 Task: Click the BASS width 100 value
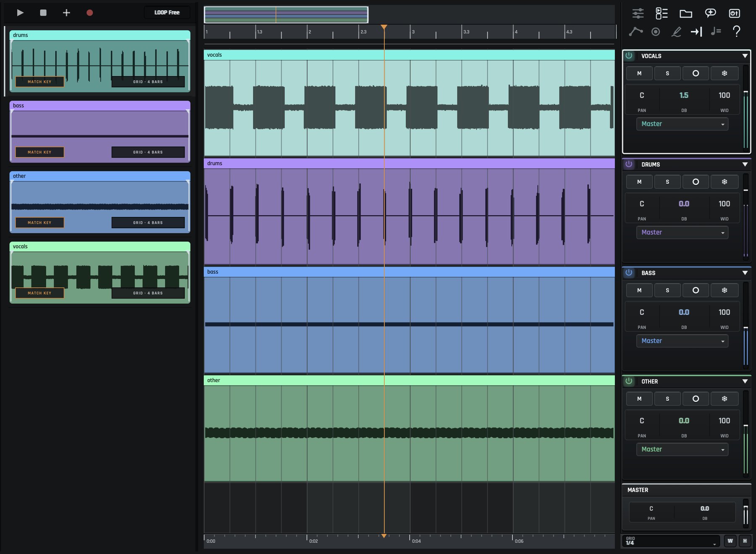[x=724, y=312]
